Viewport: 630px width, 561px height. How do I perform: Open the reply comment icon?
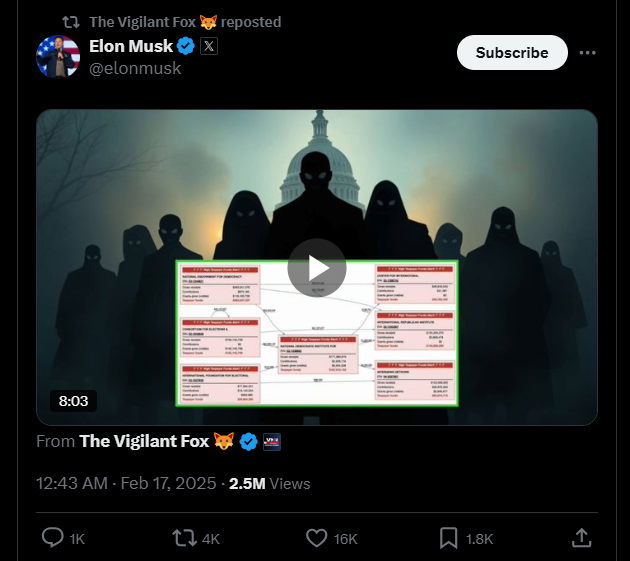pyautogui.click(x=53, y=538)
